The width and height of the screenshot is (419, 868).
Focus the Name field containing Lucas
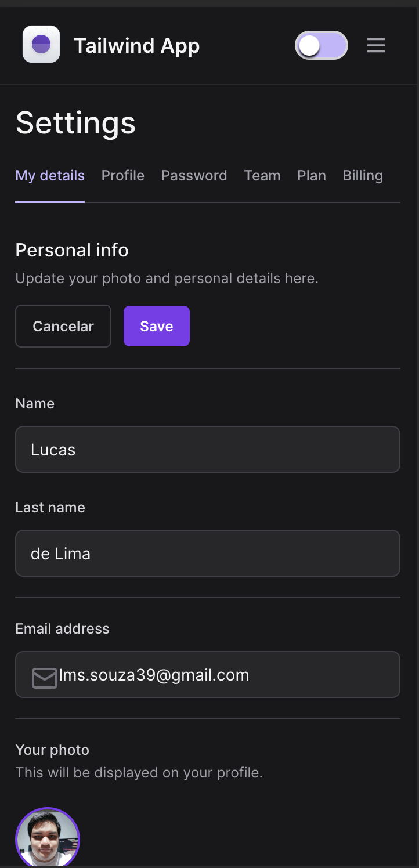[x=208, y=450]
